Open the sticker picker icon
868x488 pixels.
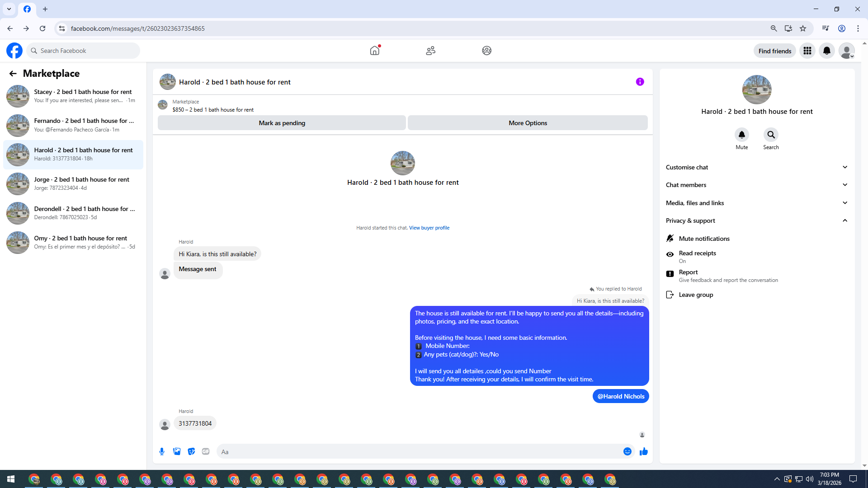tap(191, 451)
